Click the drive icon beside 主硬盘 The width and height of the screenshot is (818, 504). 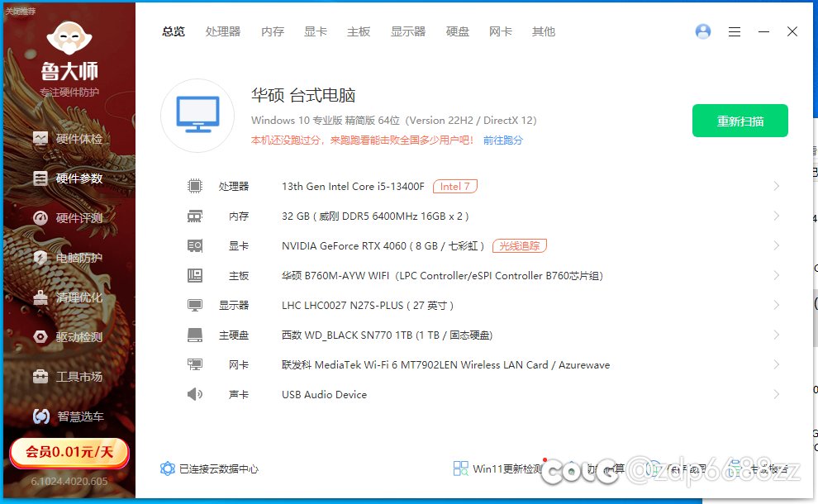195,335
